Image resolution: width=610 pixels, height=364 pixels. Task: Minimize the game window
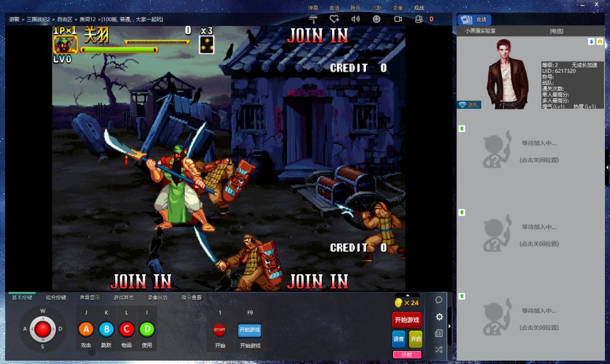point(582,6)
